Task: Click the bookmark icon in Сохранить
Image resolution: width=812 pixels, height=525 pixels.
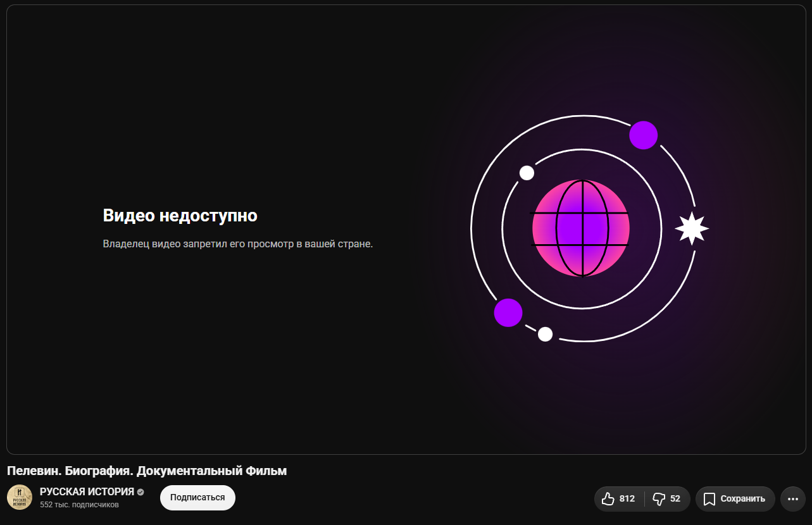Action: [x=709, y=498]
